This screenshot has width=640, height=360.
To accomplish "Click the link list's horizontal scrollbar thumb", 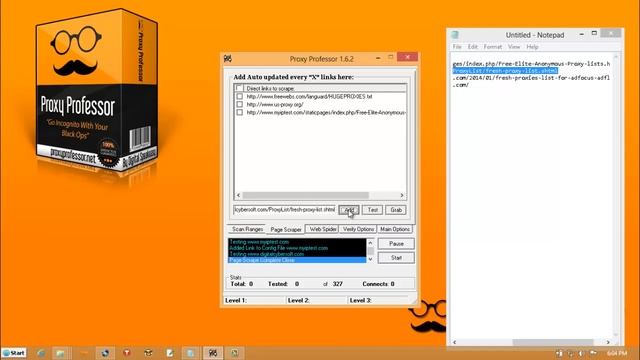I will tap(305, 196).
